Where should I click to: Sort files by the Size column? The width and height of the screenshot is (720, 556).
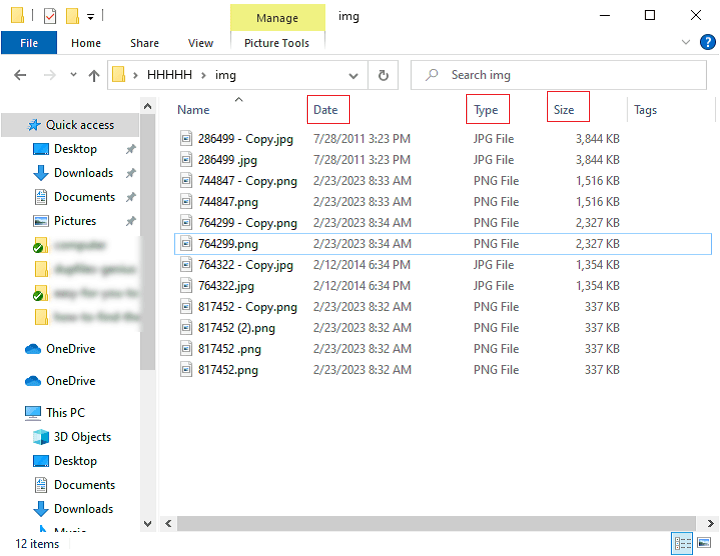564,110
